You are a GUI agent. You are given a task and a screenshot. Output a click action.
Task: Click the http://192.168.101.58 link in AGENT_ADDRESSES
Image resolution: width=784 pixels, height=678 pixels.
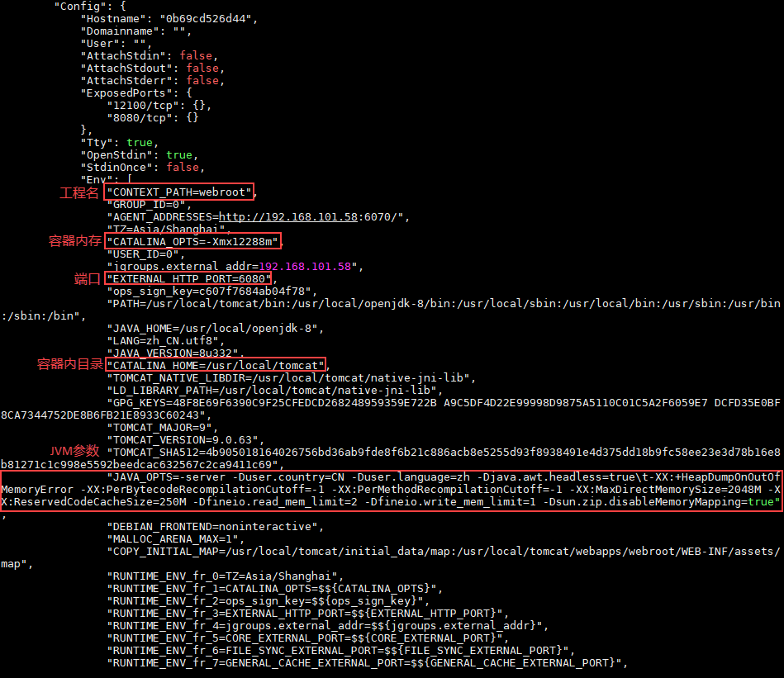click(x=288, y=217)
